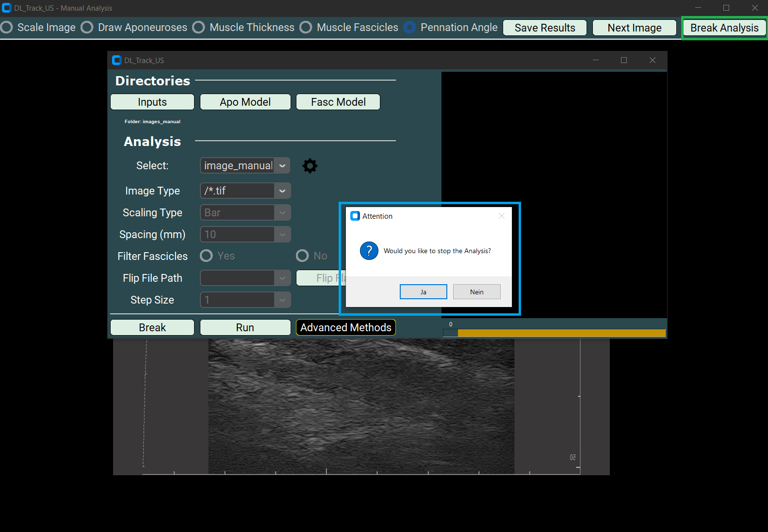The width and height of the screenshot is (768, 532).
Task: Enable the Muscle Fascicles radio option
Action: (306, 28)
